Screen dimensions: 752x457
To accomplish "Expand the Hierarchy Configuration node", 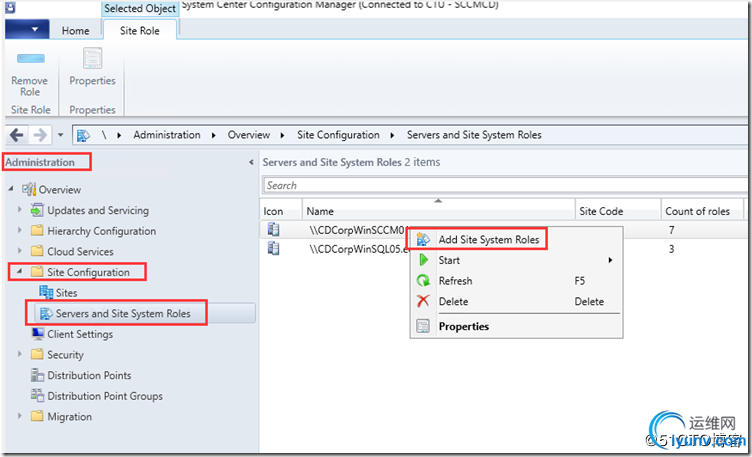I will [x=20, y=230].
